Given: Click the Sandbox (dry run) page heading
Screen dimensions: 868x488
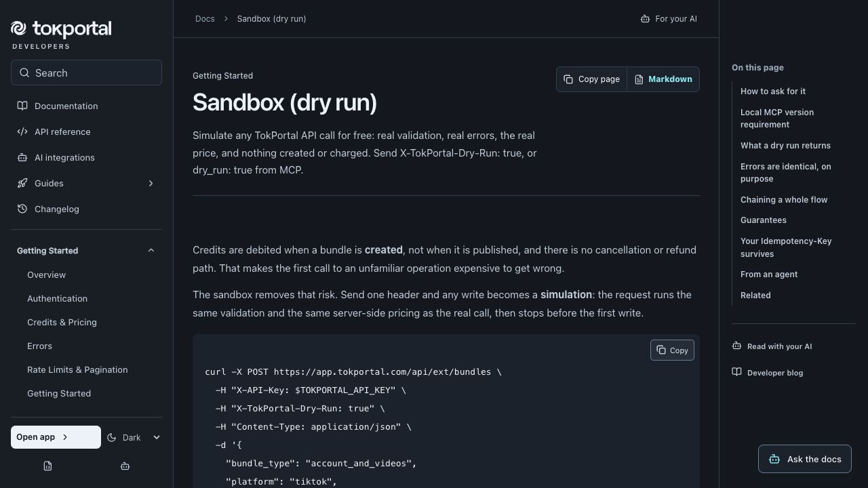Looking at the screenshot, I should point(285,102).
